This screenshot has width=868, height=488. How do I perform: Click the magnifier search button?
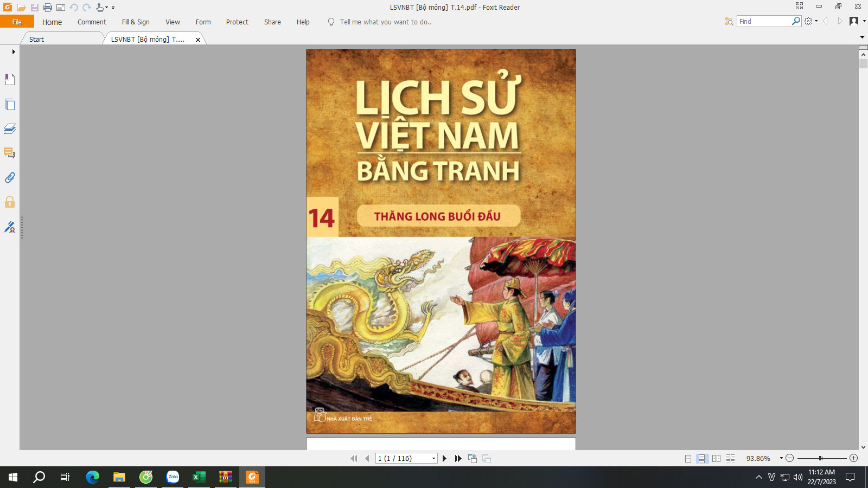pos(796,21)
